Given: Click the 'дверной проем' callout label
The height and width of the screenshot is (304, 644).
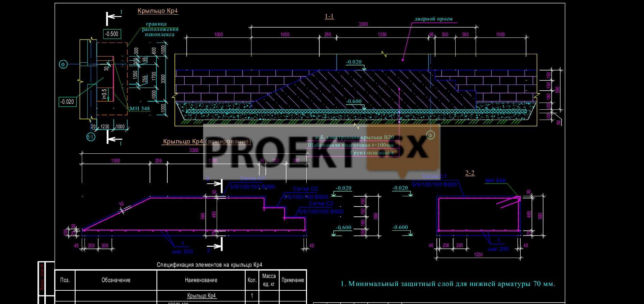Looking at the screenshot, I should [x=433, y=19].
